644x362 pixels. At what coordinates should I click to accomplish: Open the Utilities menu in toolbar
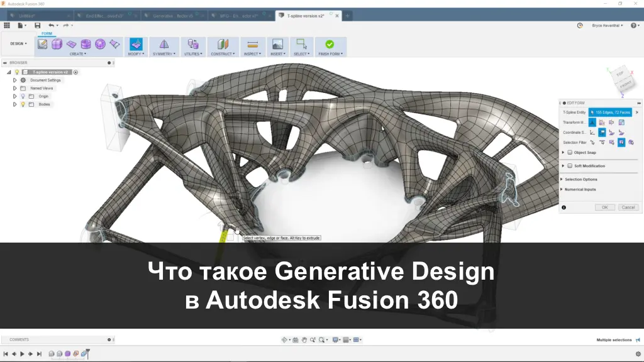click(x=193, y=54)
